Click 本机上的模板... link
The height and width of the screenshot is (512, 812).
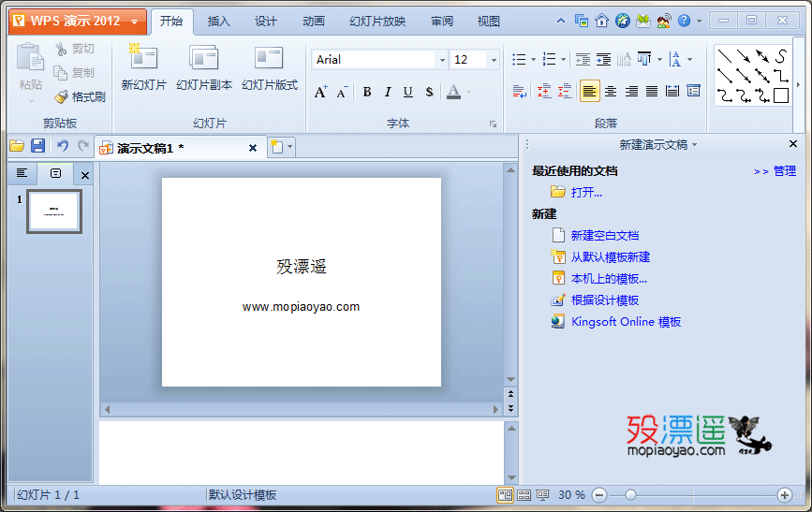[x=609, y=279]
